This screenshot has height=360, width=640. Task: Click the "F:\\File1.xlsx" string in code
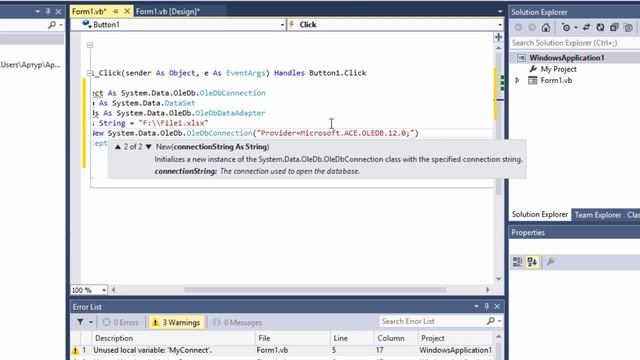(173, 123)
